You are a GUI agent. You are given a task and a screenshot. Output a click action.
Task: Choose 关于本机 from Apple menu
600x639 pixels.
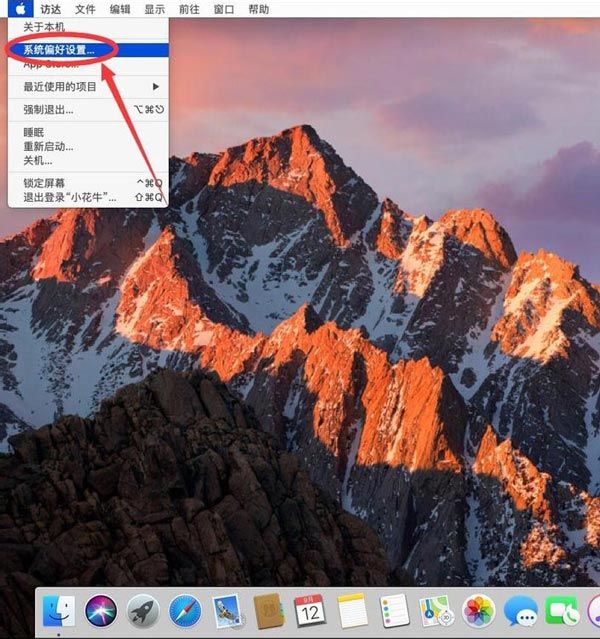pos(44,26)
